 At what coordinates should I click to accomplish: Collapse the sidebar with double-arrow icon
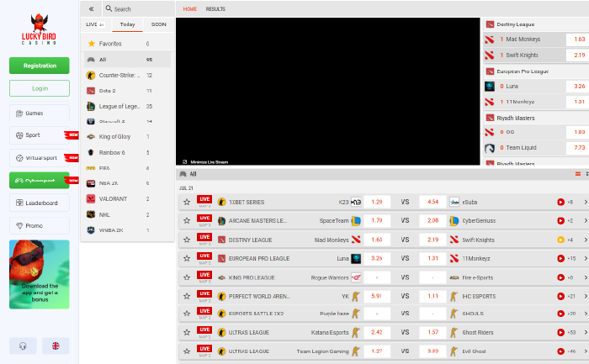click(x=91, y=9)
